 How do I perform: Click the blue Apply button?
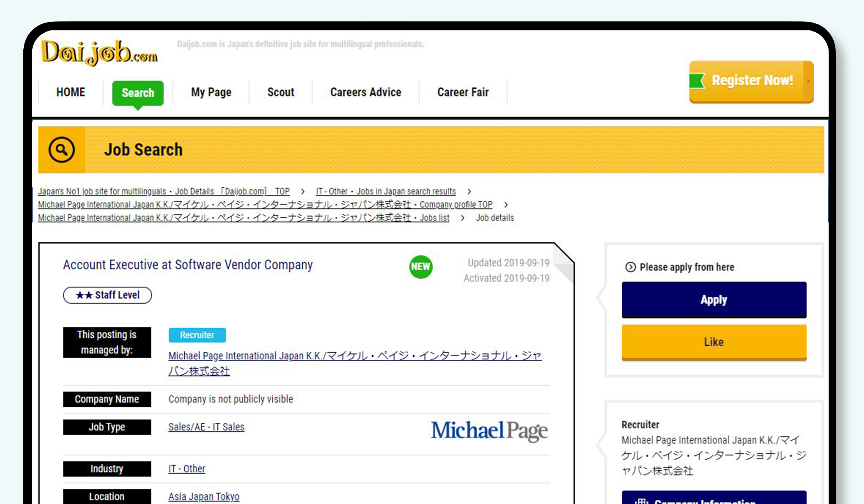pos(714,300)
